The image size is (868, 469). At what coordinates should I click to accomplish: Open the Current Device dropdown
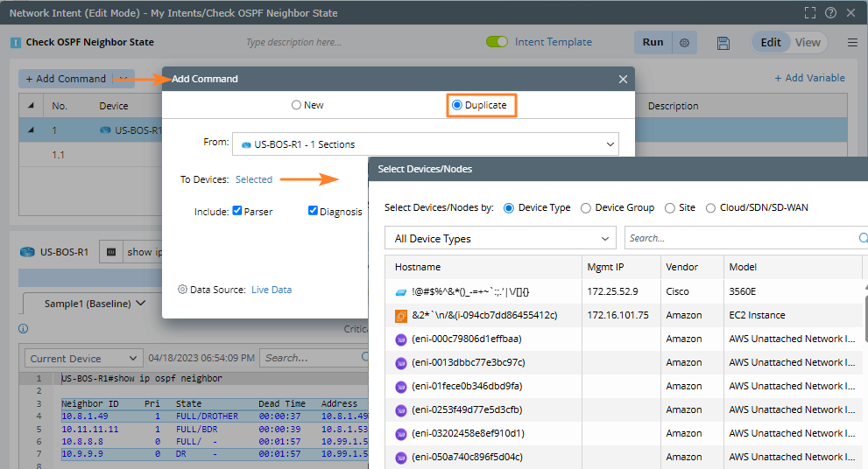point(83,358)
